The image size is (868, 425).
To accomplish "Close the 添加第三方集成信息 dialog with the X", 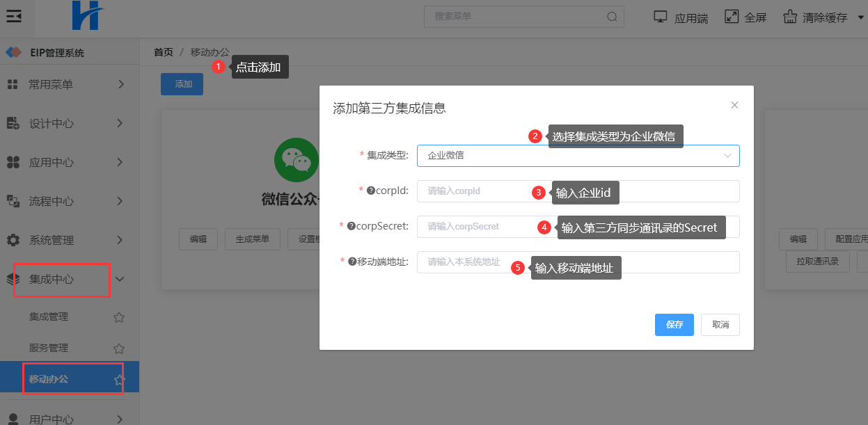I will tap(734, 105).
